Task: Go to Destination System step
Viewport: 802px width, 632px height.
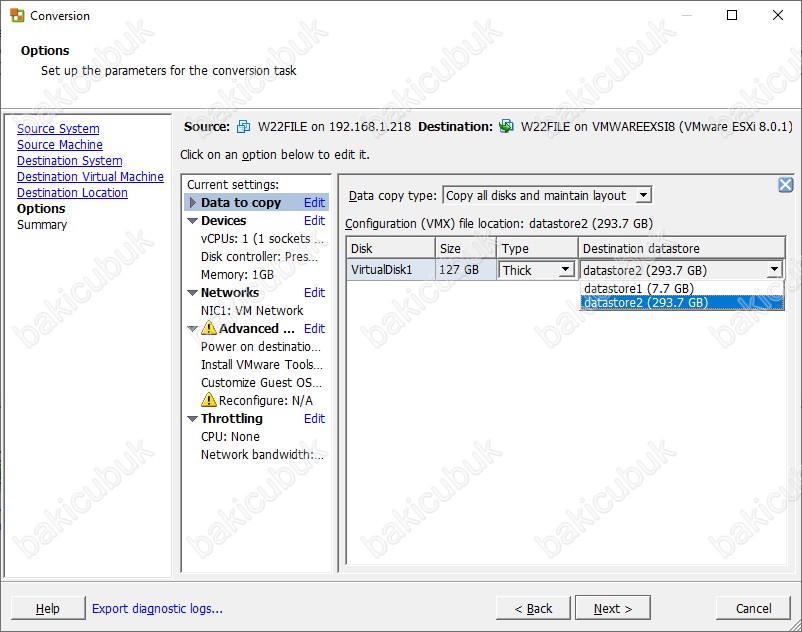Action: [x=70, y=161]
